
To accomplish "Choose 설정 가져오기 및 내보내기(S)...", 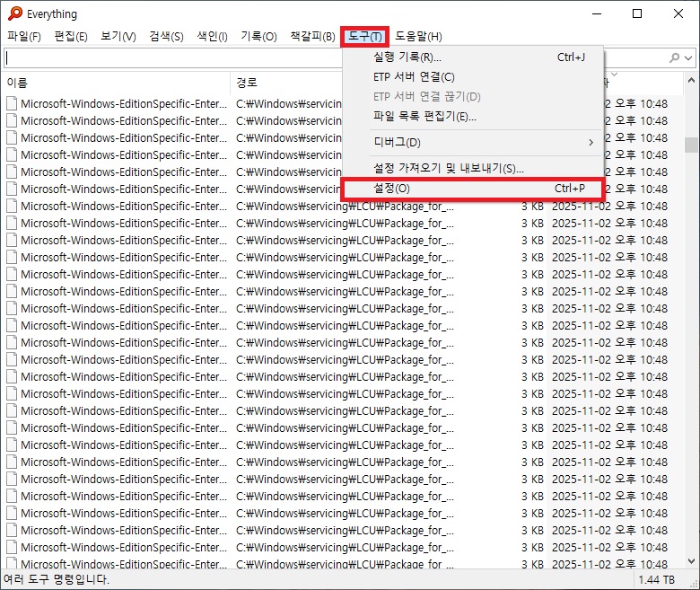I will pyautogui.click(x=473, y=169).
